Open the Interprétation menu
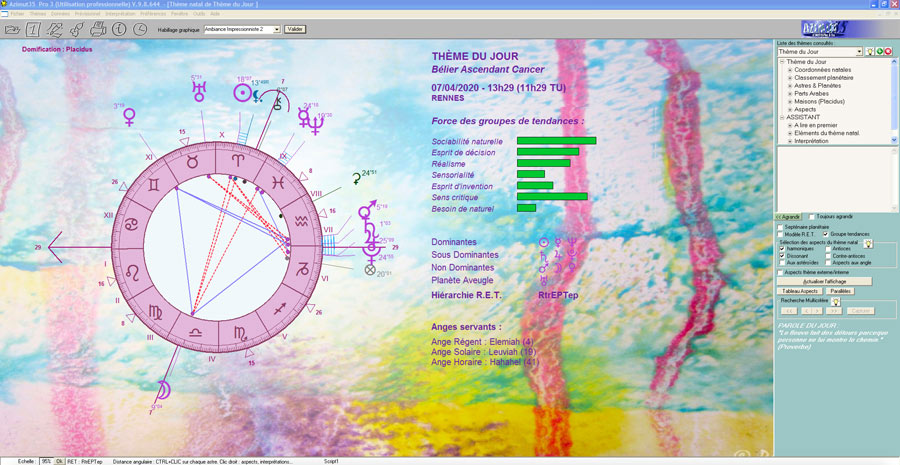Screen dimensions: 900x465 [x=119, y=13]
